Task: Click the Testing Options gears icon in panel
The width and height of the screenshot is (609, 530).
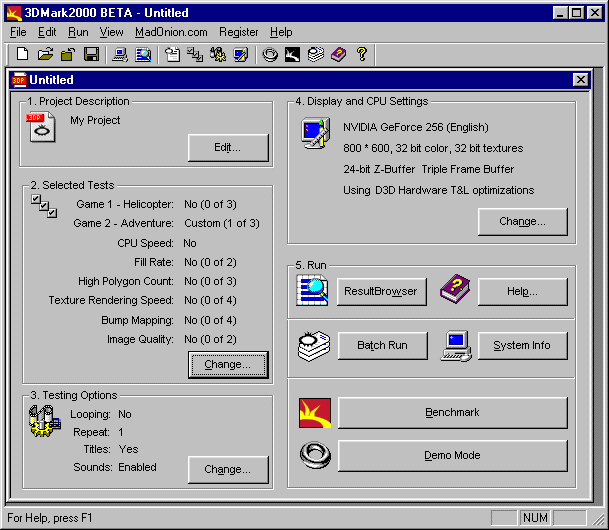Action: point(45,421)
